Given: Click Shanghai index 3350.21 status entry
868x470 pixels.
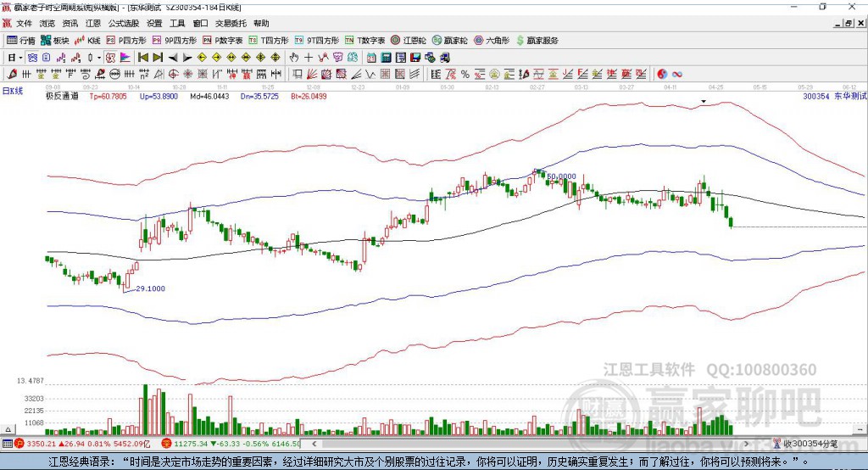Looking at the screenshot, I should [82, 444].
